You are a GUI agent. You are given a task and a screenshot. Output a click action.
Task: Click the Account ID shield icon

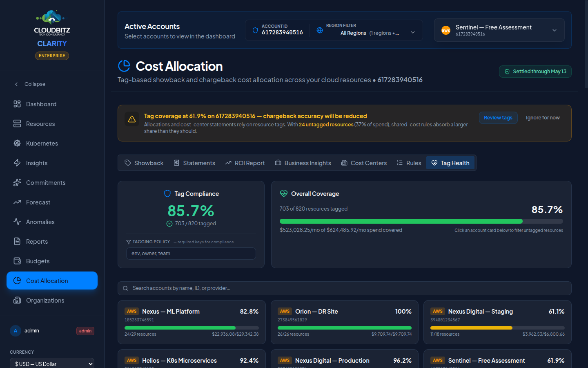click(255, 30)
